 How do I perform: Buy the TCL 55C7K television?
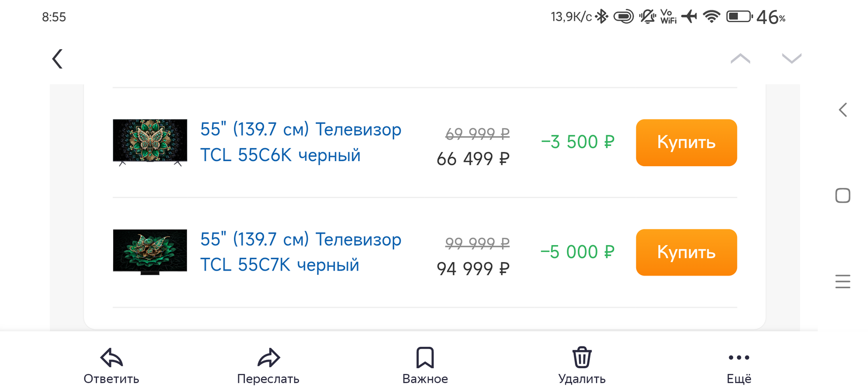click(x=686, y=252)
